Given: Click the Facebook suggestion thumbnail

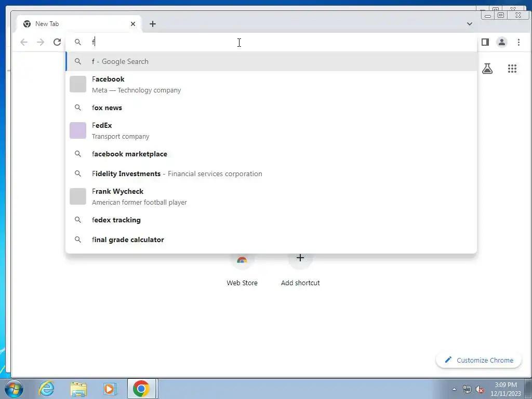Looking at the screenshot, I should pos(78,84).
